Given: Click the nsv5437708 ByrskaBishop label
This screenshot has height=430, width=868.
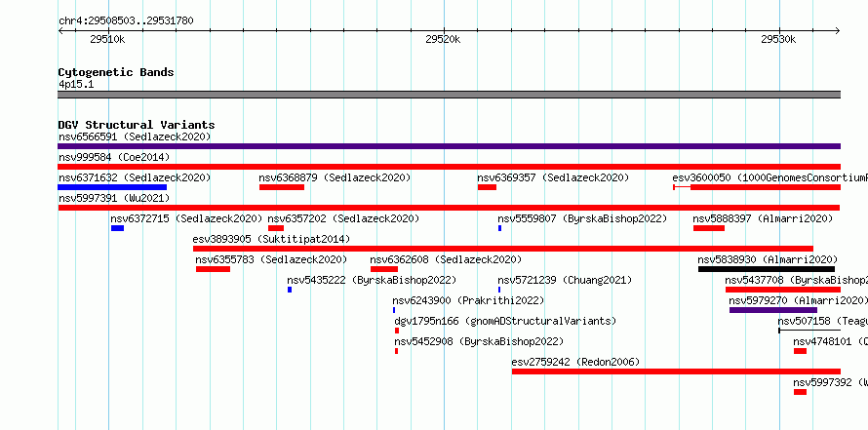Looking at the screenshot, I should (x=796, y=280).
